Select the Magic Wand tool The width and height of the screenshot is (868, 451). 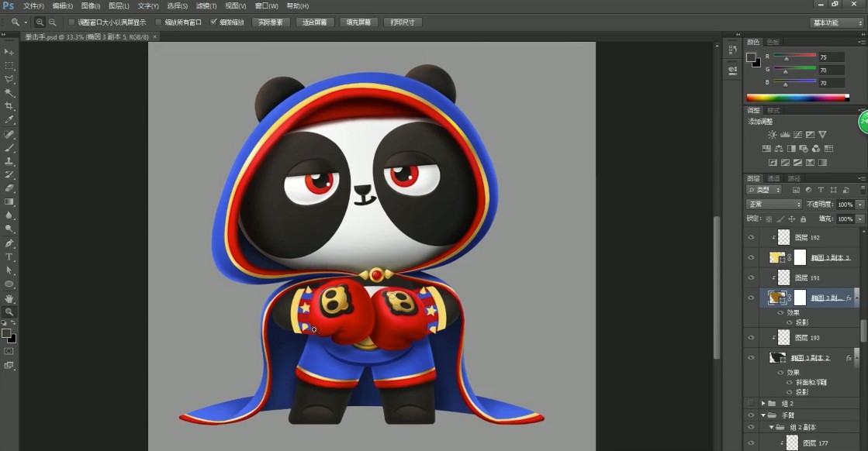click(9, 93)
